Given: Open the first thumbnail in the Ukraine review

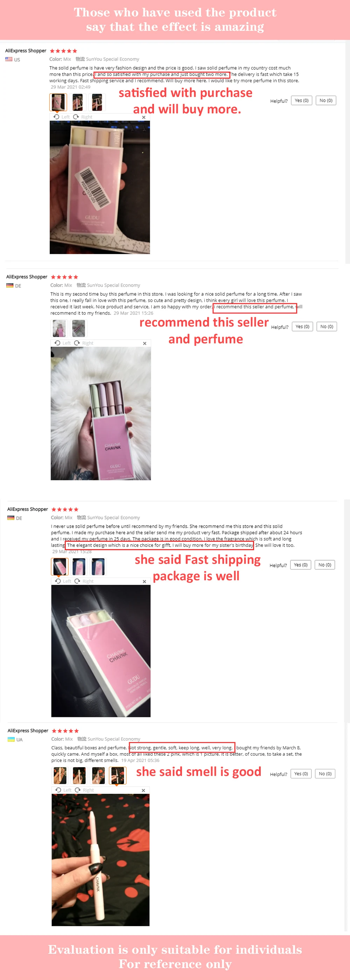Looking at the screenshot, I should 60,775.
